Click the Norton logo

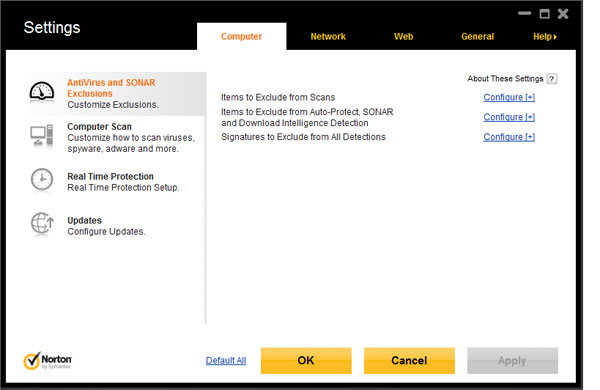[x=47, y=361]
